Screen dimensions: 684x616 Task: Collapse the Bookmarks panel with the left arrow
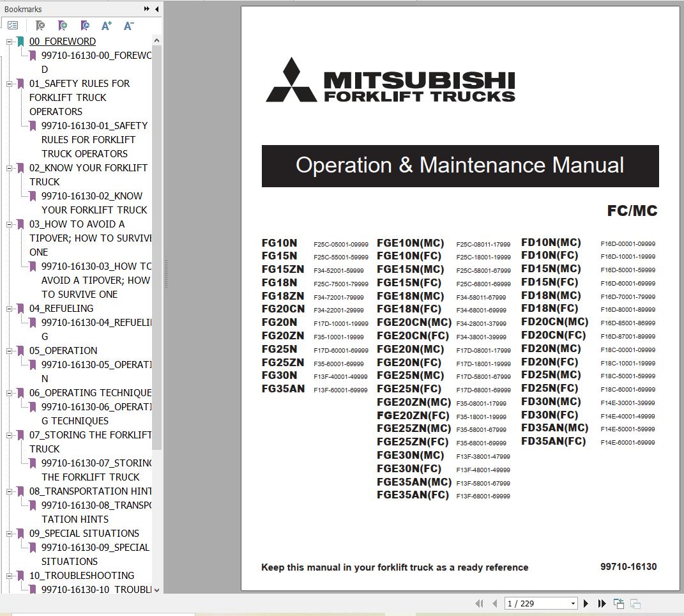click(x=157, y=9)
